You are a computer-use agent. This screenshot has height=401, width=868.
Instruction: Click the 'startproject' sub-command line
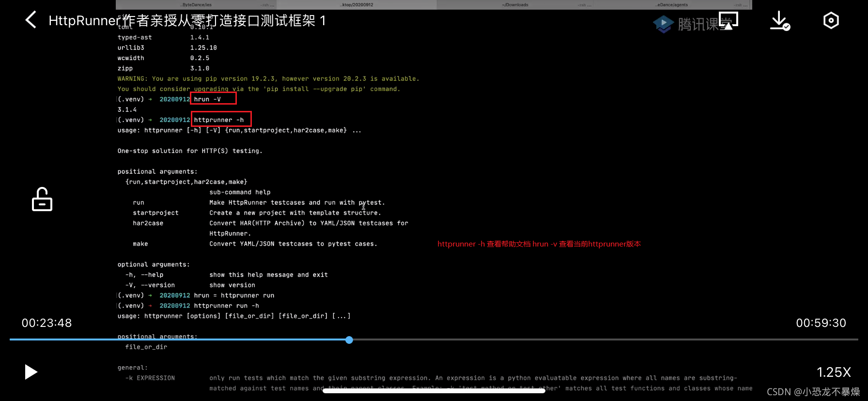pos(257,213)
